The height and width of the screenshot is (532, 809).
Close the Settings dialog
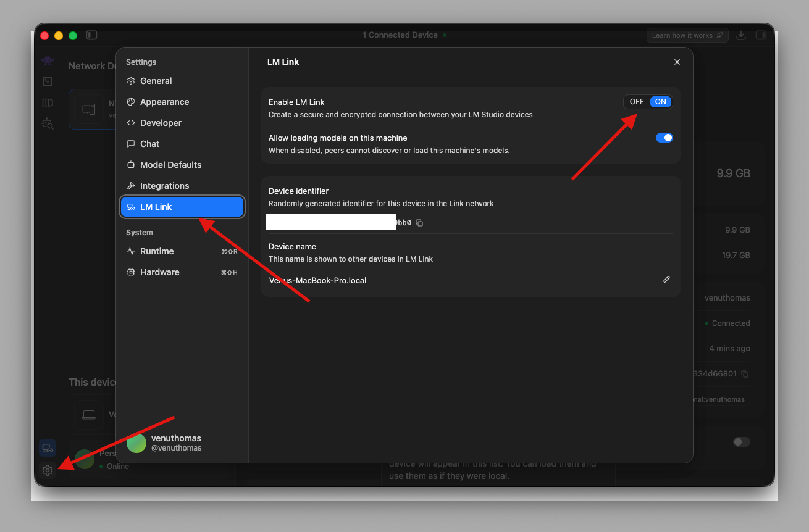tap(677, 62)
